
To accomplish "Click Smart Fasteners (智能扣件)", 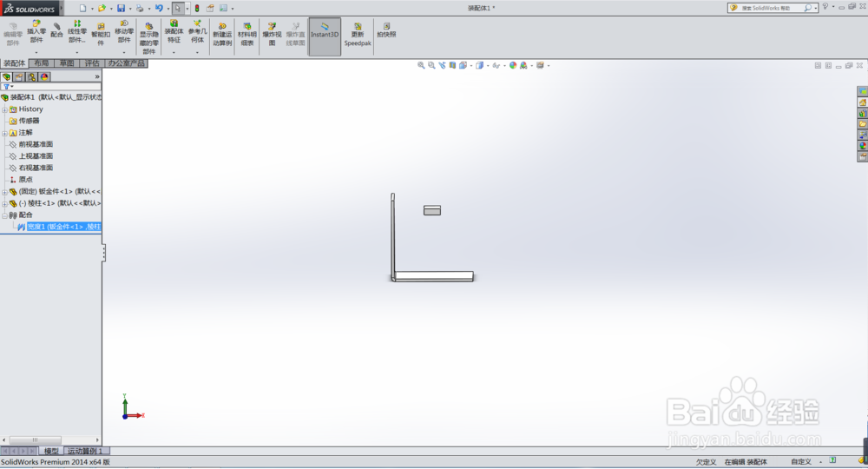I will [101, 35].
